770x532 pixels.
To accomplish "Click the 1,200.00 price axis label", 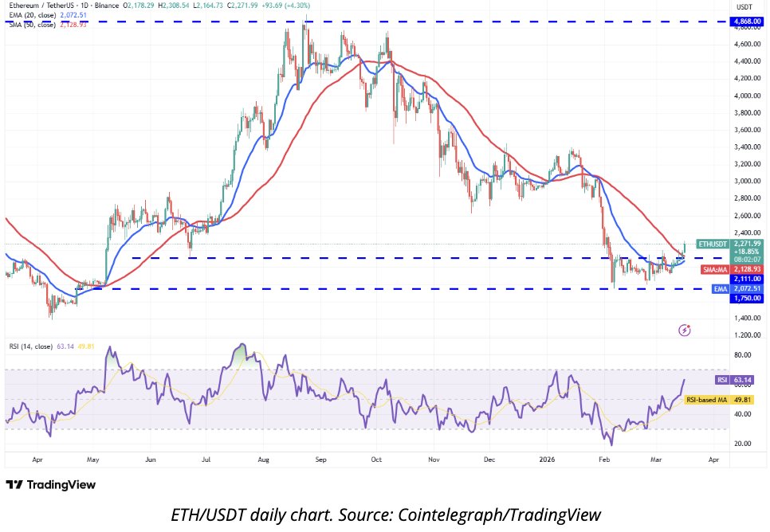I will tap(748, 335).
